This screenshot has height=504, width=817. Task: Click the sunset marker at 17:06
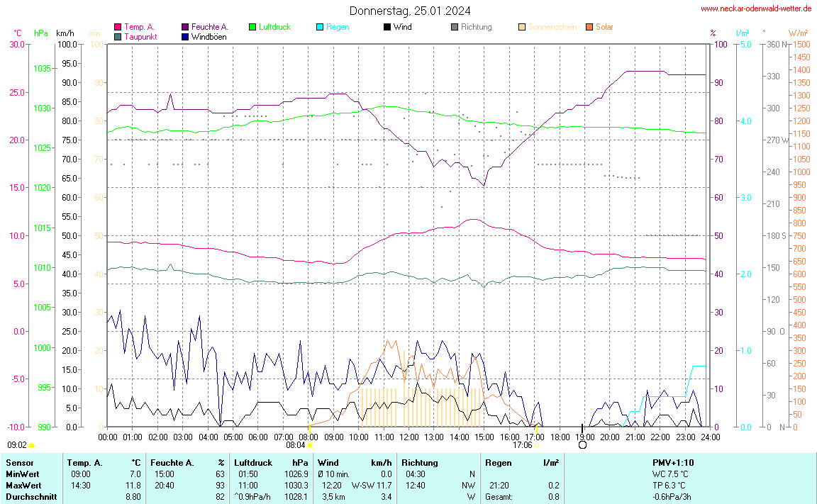click(536, 444)
